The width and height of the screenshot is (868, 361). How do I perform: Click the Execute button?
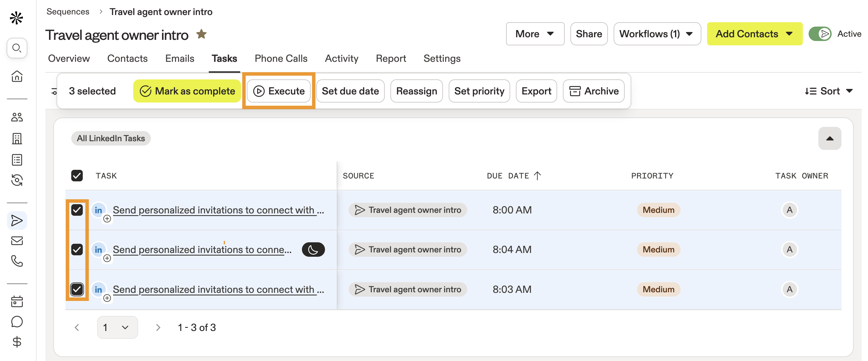pos(278,91)
